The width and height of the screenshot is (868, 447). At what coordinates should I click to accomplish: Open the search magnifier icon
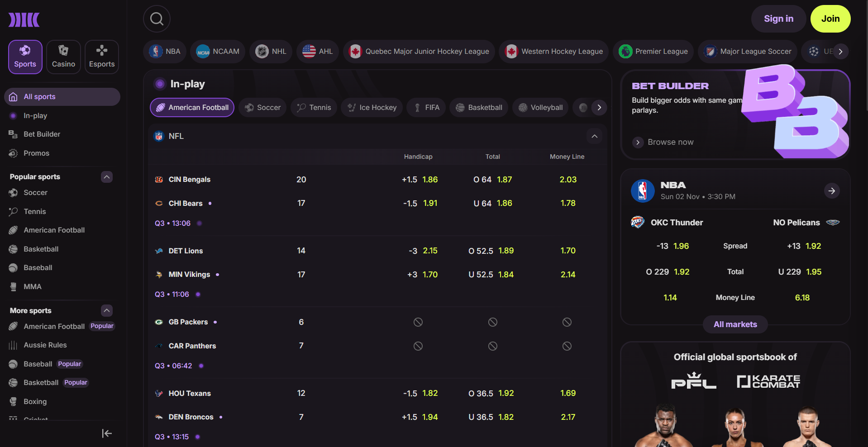click(157, 19)
